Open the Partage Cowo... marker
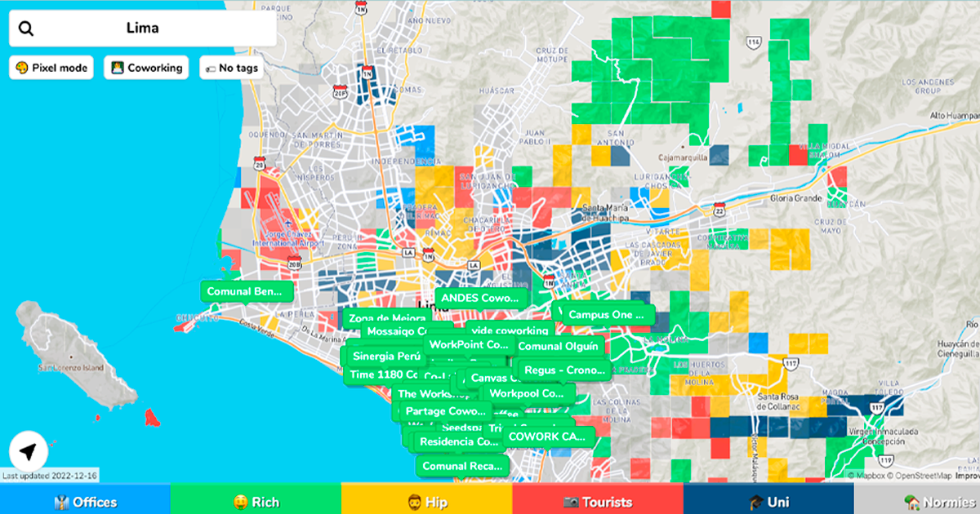 coord(446,411)
